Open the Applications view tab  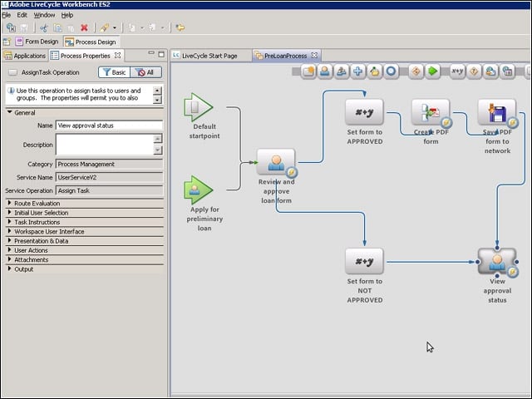pos(25,56)
